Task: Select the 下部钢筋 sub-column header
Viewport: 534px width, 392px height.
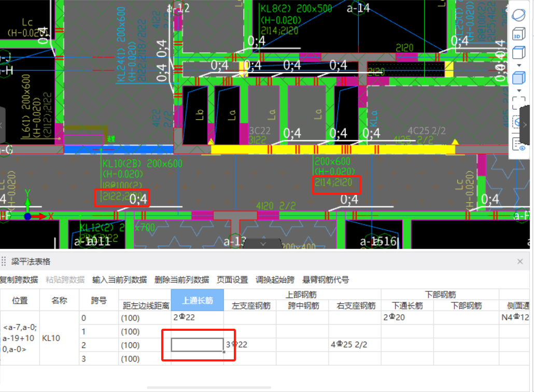Action: [467, 306]
